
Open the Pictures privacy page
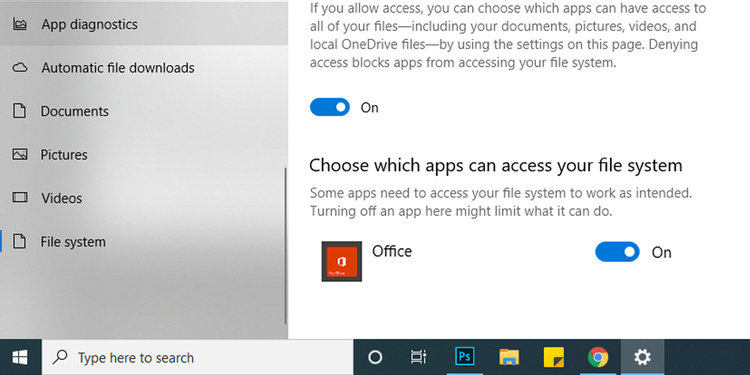[x=143, y=155]
